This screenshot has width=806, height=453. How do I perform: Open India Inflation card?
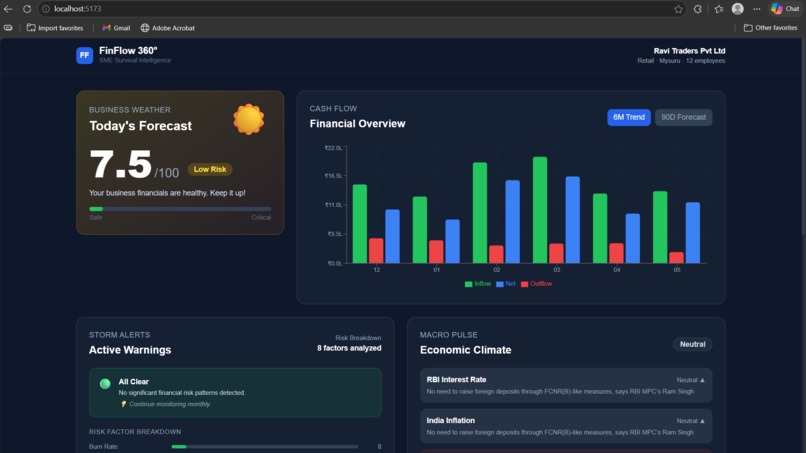click(x=566, y=426)
